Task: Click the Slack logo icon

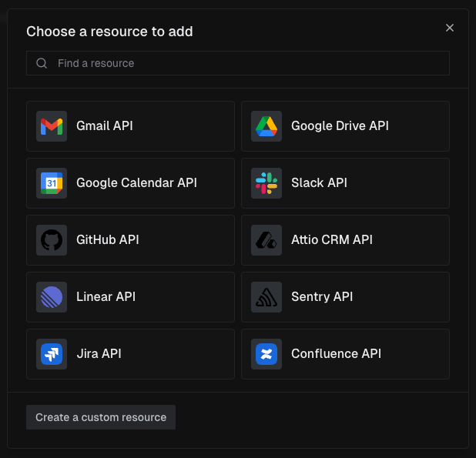Action: tap(266, 183)
